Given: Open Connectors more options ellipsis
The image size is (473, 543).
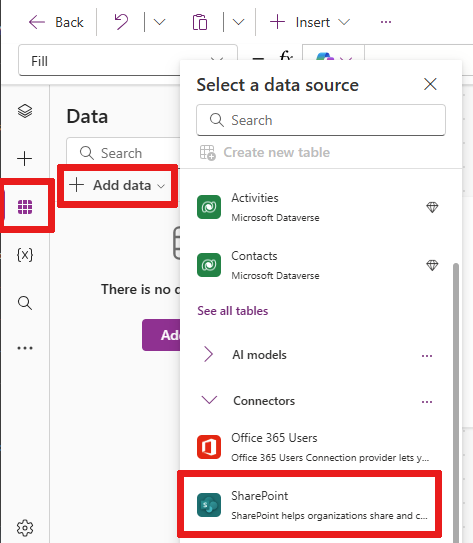Looking at the screenshot, I should pyautogui.click(x=427, y=402).
